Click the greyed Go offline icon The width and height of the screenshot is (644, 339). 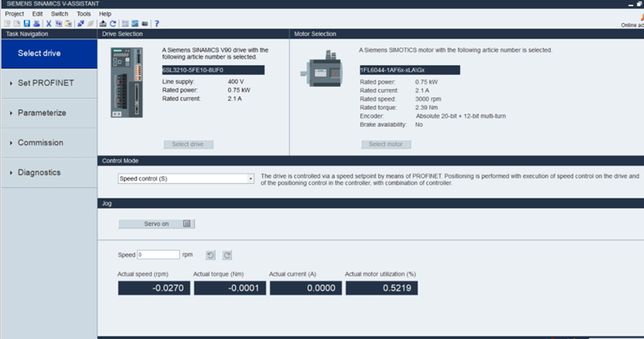(90, 23)
